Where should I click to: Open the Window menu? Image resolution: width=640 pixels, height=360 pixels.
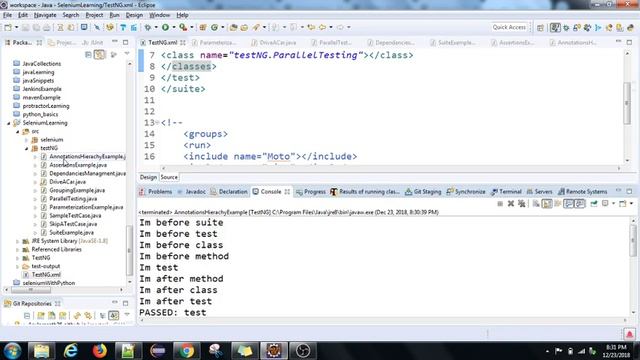pyautogui.click(x=159, y=15)
